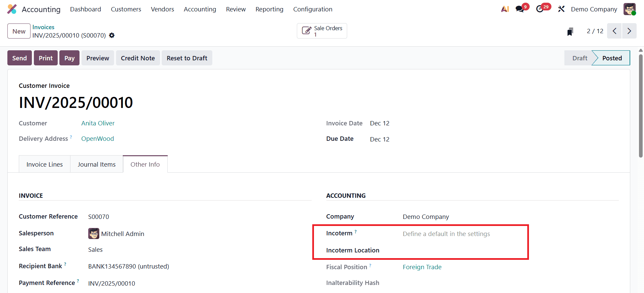Open the OpenWood delivery address link
Viewport: 644px width, 293px height.
pos(98,138)
